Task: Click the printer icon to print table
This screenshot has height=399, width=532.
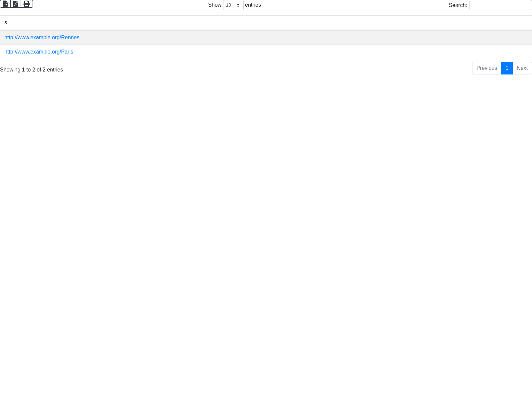Action: point(27,4)
